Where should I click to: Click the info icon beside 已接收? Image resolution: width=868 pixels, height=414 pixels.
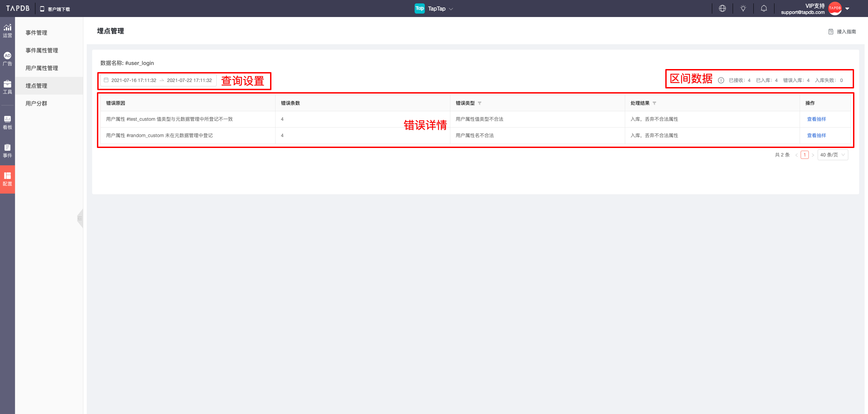pos(721,80)
